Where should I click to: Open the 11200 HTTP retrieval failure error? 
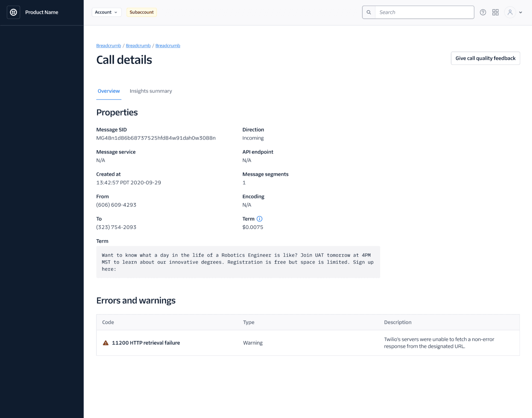pos(146,343)
